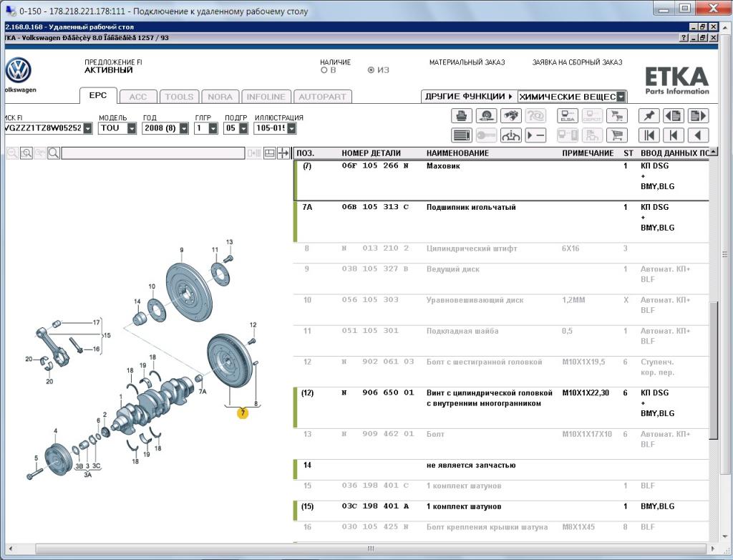
Task: Click the single-bar left arrow button
Action: click(674, 135)
